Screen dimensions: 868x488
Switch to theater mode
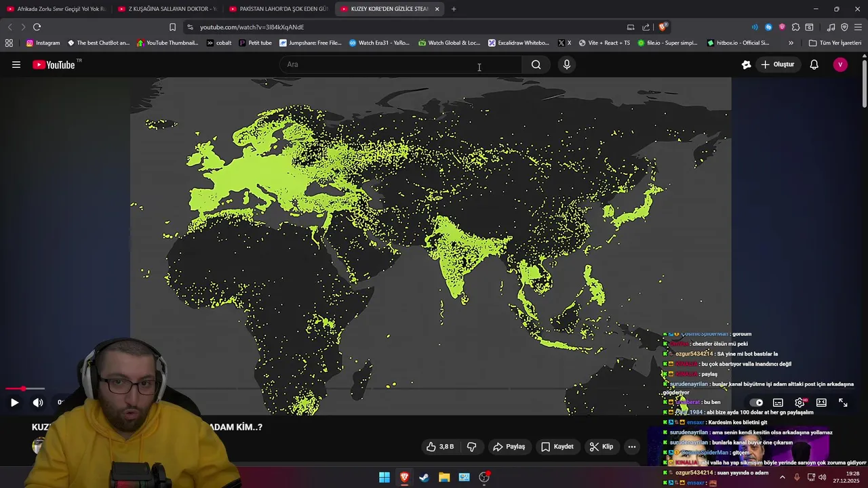(822, 403)
